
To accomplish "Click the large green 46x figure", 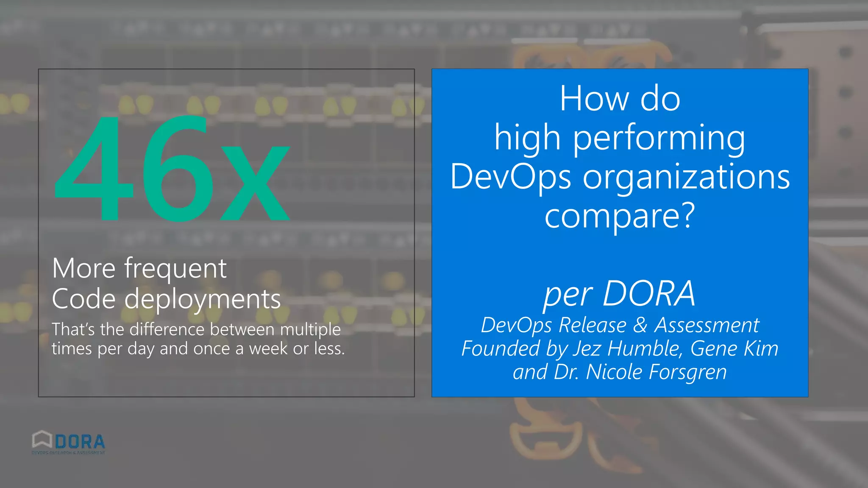I will click(172, 169).
